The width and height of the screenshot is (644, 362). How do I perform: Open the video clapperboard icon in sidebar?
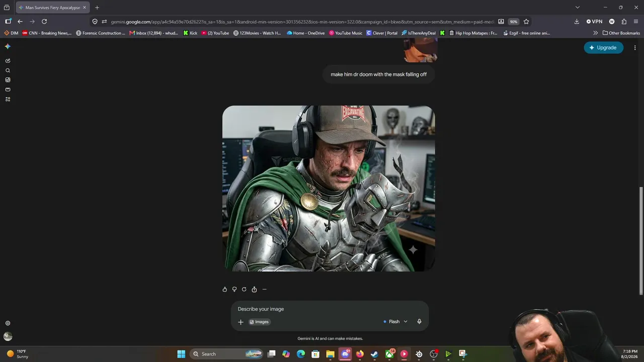8,89
